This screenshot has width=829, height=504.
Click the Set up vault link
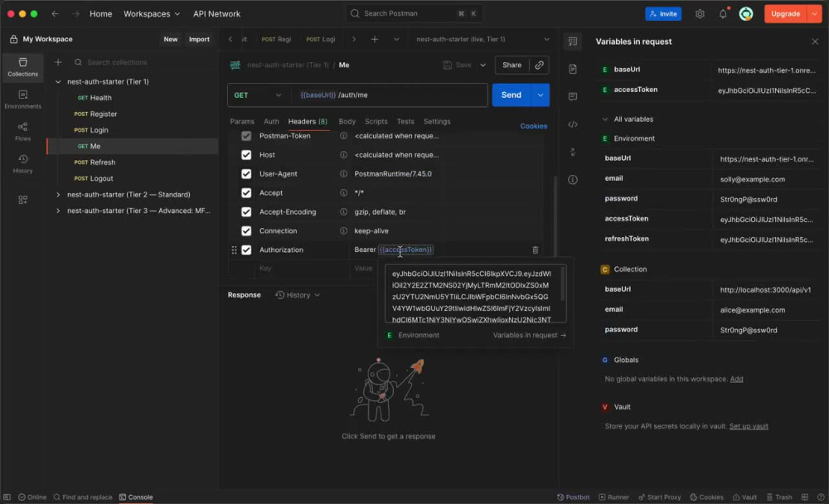click(x=748, y=426)
